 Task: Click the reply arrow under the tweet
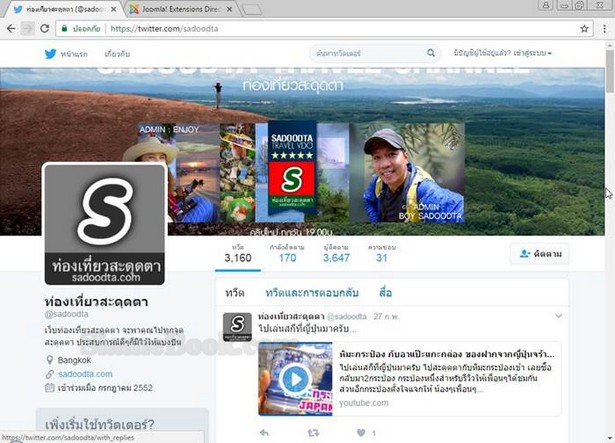[264, 432]
